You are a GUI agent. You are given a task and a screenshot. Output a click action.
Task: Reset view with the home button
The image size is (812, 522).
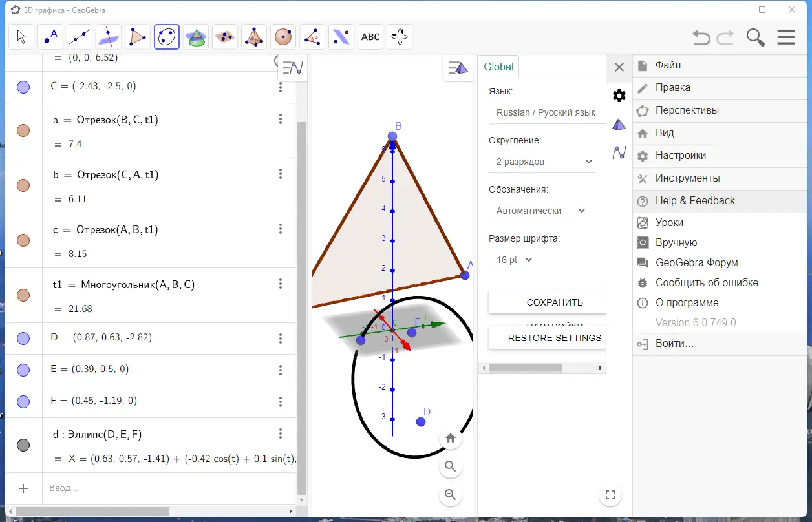[x=451, y=438]
